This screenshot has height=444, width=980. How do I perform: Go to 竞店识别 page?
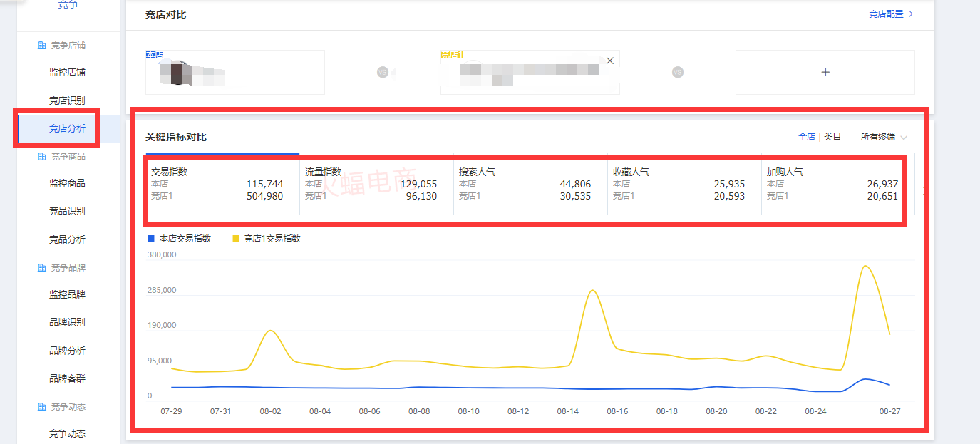tap(67, 100)
